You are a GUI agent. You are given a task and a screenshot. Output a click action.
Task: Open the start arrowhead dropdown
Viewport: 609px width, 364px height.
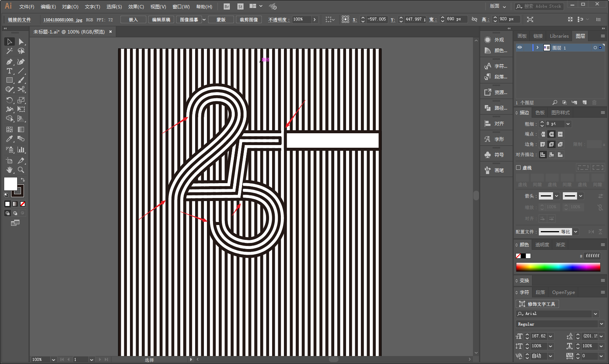click(557, 196)
